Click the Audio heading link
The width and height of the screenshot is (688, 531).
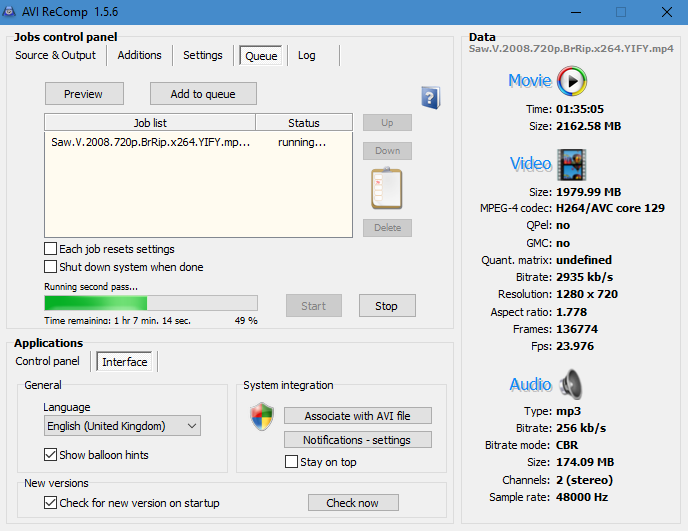(x=530, y=384)
